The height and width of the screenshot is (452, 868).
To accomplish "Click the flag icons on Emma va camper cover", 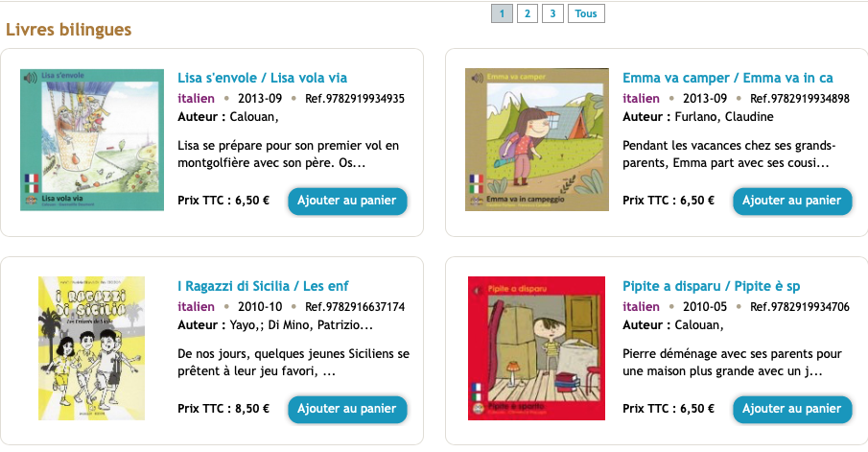I will (x=475, y=183).
